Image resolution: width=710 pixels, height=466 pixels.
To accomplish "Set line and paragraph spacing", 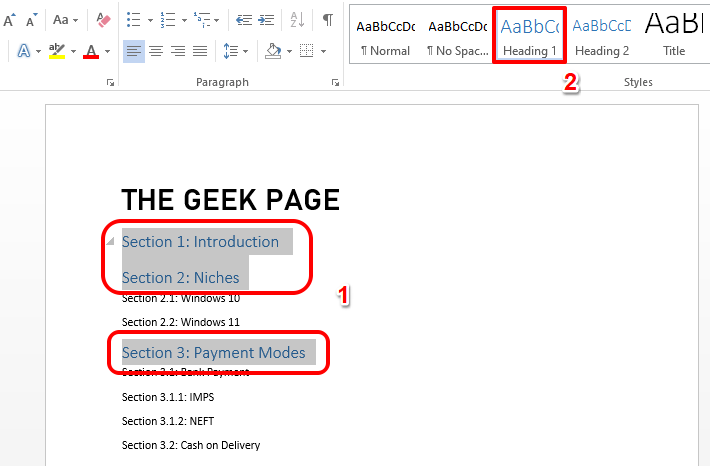I will click(x=230, y=51).
